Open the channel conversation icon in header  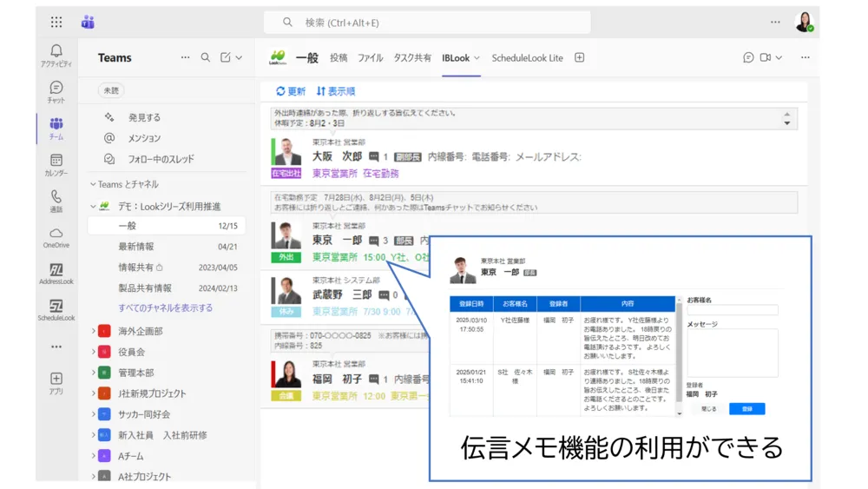pyautogui.click(x=748, y=57)
